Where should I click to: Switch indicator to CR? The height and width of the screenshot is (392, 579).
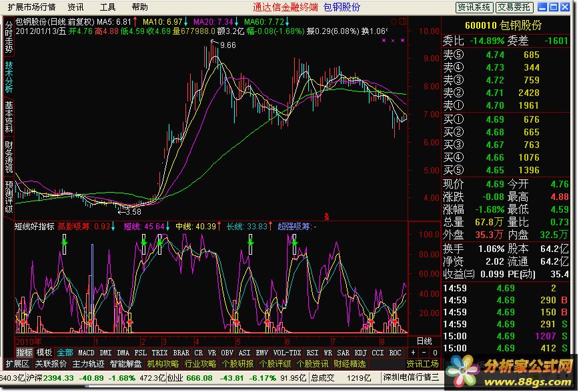pos(199,353)
